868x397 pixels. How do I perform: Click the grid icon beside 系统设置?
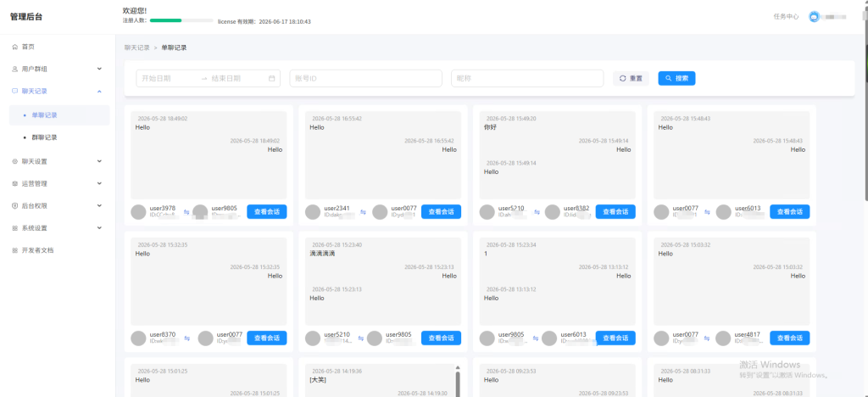[15, 228]
